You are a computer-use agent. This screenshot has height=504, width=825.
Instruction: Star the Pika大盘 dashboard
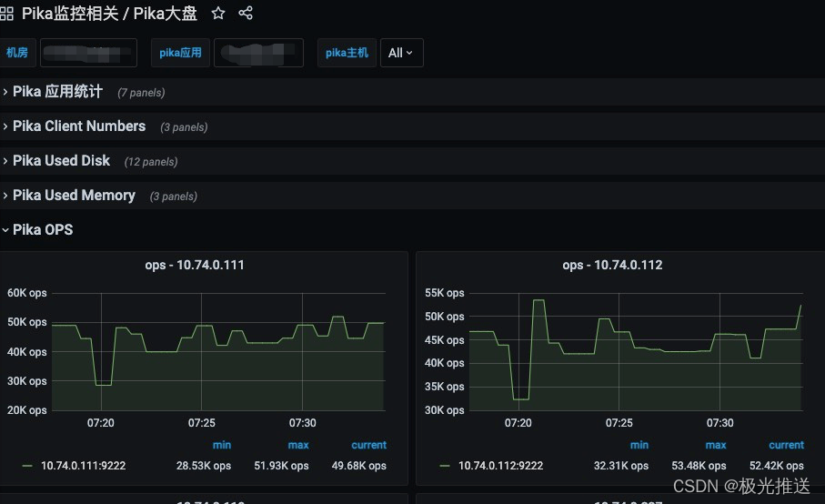click(217, 13)
